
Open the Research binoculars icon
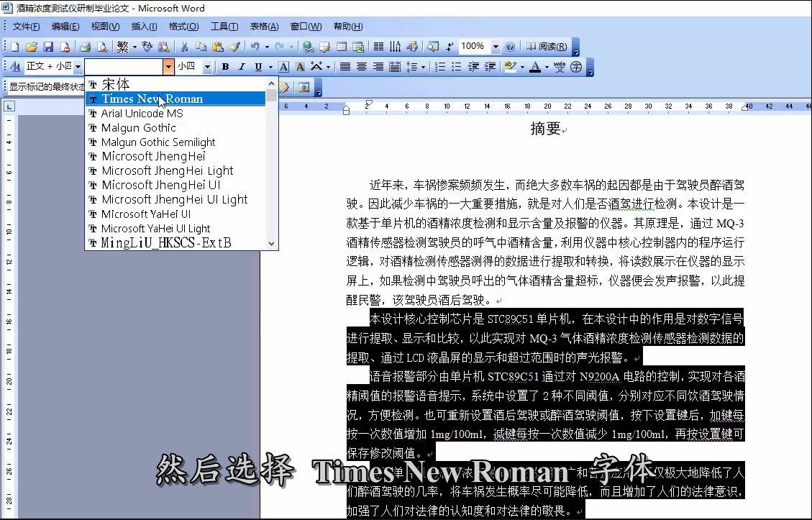pyautogui.click(x=164, y=47)
